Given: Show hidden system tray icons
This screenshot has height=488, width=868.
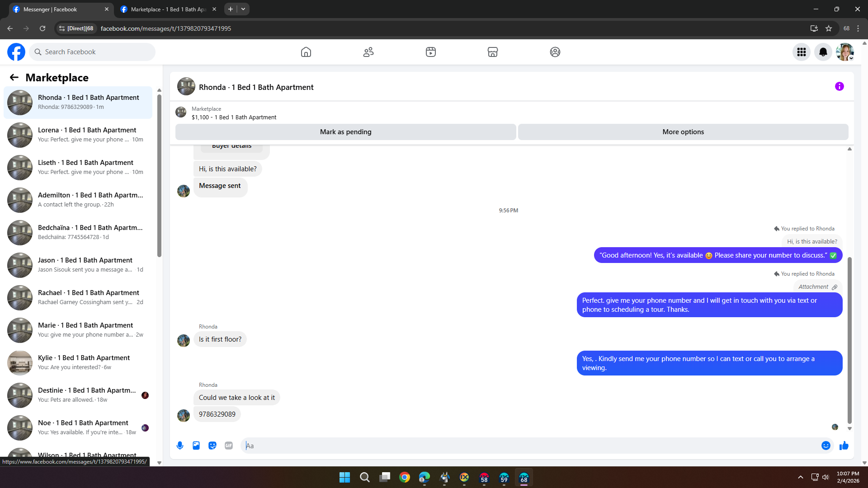Looking at the screenshot, I should click(x=800, y=477).
